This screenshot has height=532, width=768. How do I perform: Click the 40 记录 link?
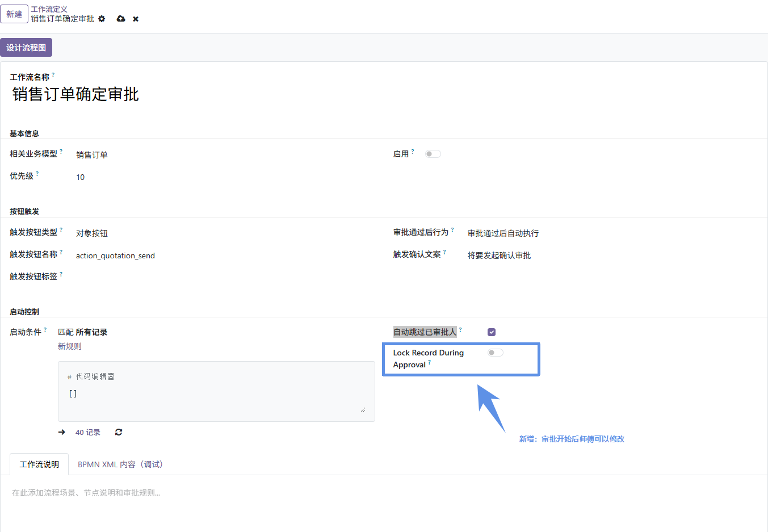point(87,432)
